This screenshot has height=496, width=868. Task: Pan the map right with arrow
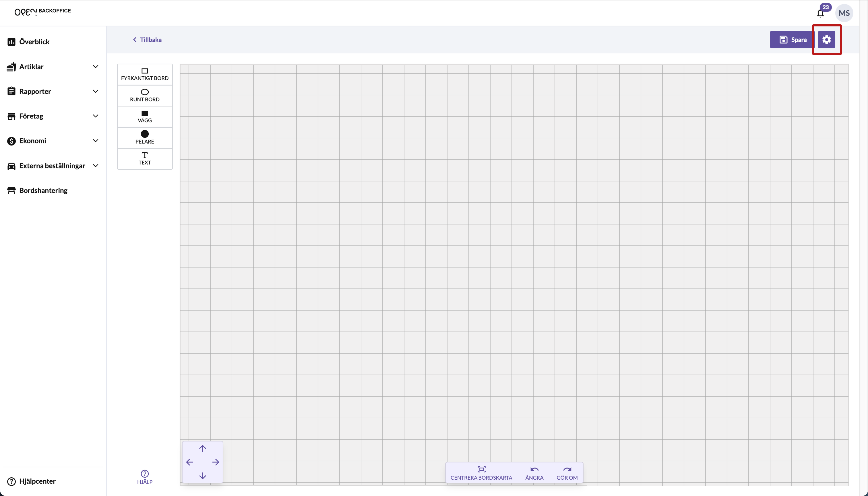pos(216,462)
